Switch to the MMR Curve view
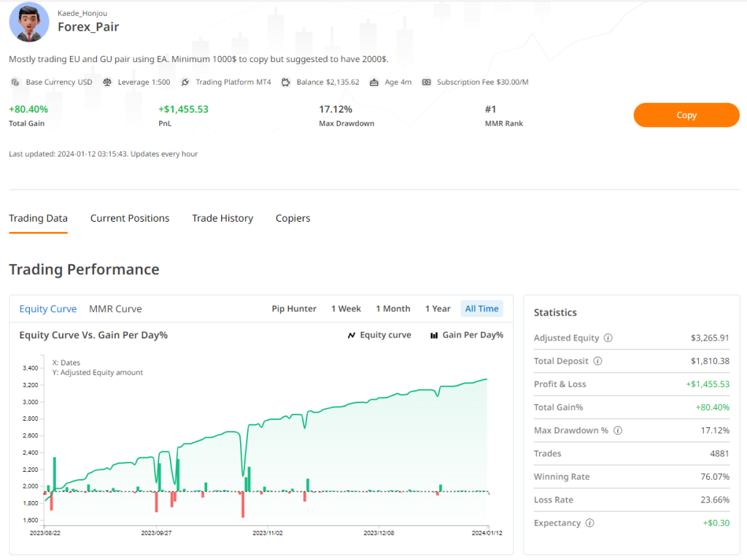The image size is (747, 560). [x=115, y=308]
